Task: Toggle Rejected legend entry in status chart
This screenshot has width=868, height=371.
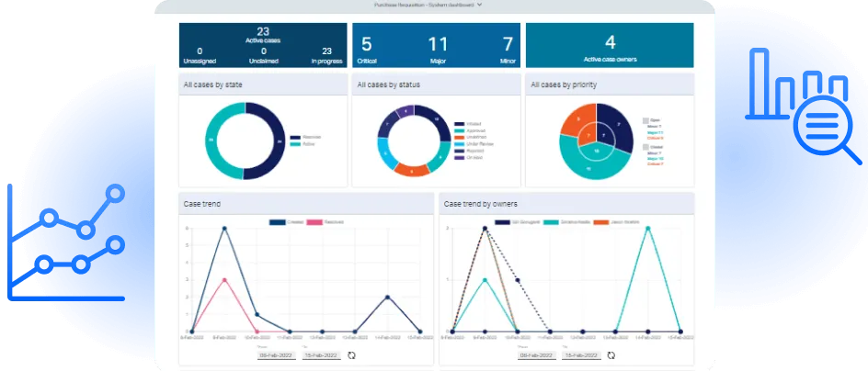Action: click(x=469, y=151)
